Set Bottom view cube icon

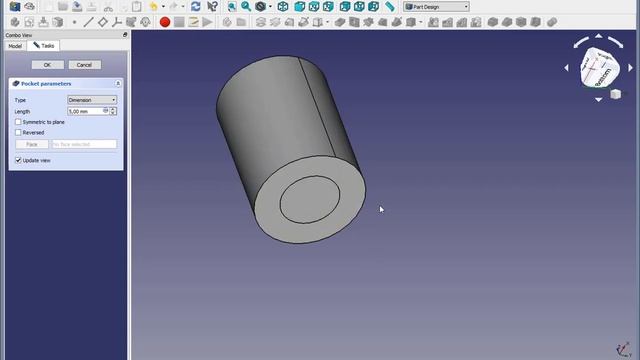click(x=359, y=7)
